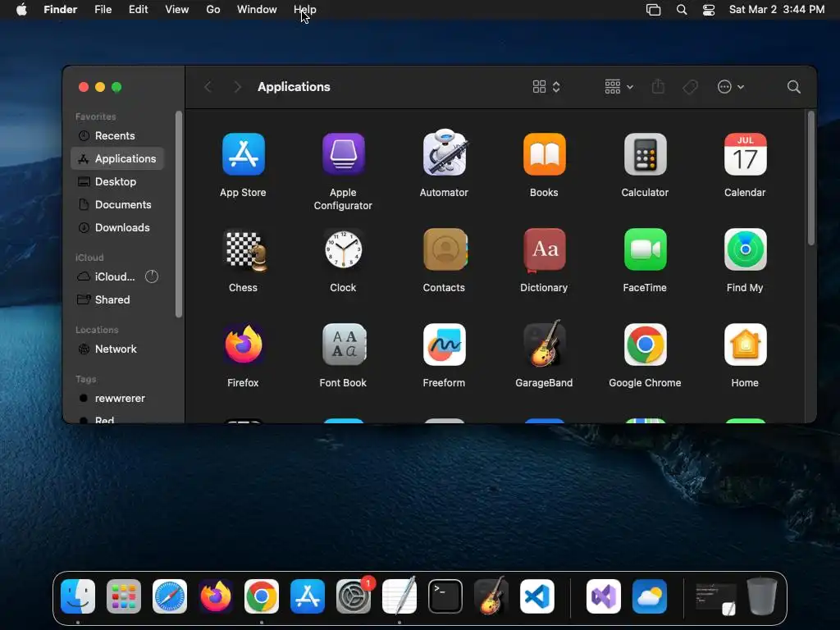Open the App Store application icon
The width and height of the screenshot is (840, 630).
point(243,154)
